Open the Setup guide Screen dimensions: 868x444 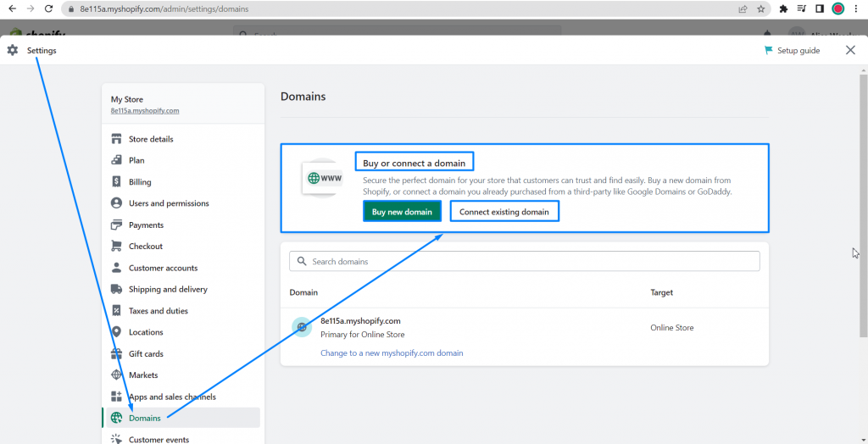pyautogui.click(x=793, y=50)
